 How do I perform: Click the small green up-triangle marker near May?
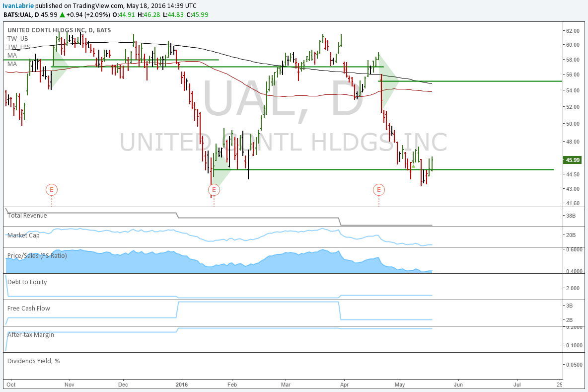(413, 166)
